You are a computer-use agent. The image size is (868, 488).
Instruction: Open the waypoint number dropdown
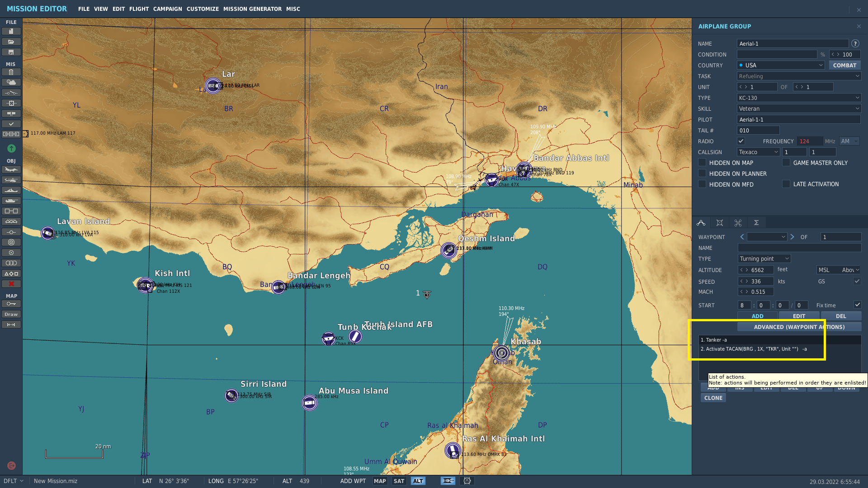pyautogui.click(x=767, y=237)
